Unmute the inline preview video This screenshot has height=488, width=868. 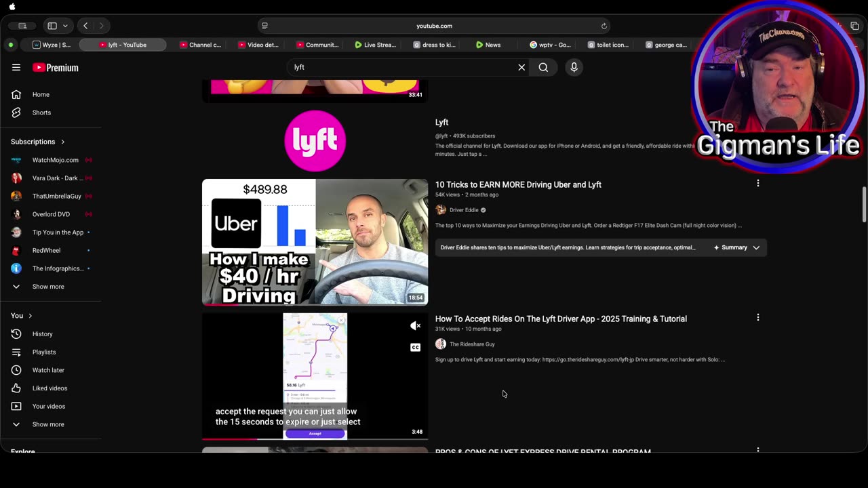click(x=416, y=326)
